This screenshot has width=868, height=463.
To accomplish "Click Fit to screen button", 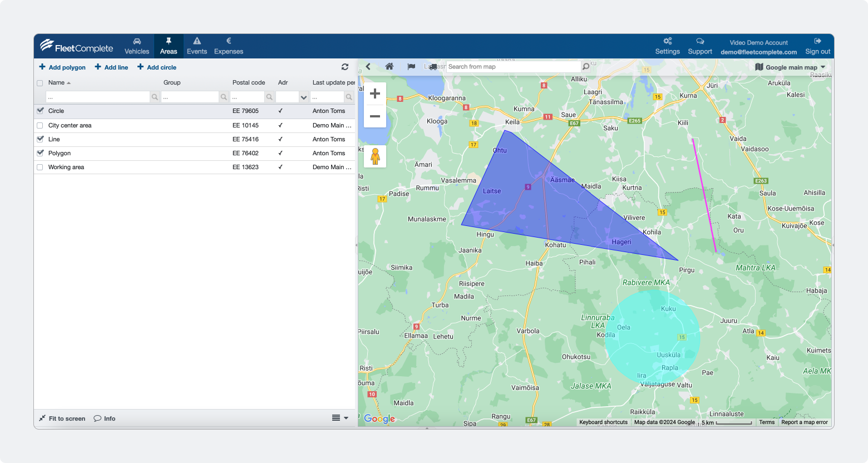I will point(62,418).
